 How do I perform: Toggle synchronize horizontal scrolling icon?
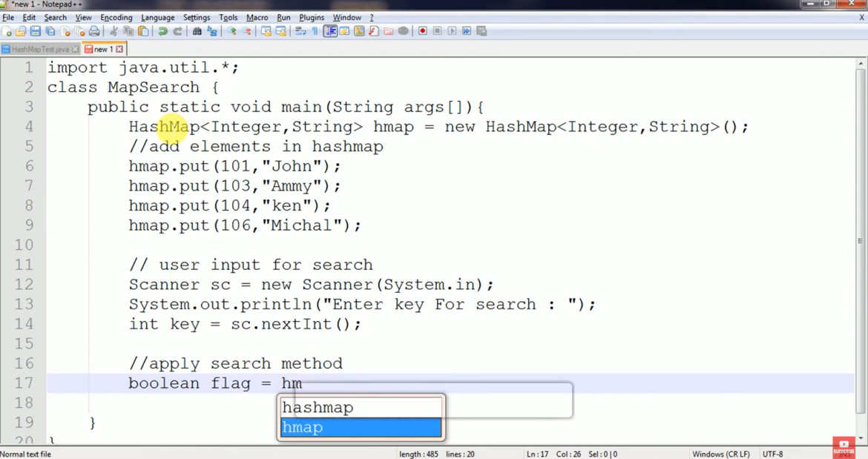point(281,31)
